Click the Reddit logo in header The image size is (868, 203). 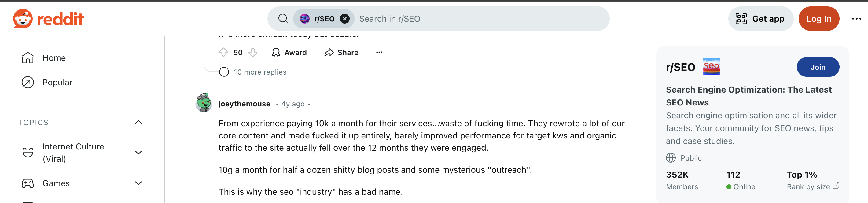click(x=49, y=19)
